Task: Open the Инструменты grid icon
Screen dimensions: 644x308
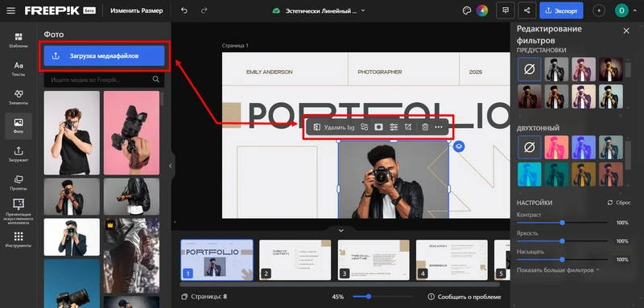Action: [x=18, y=240]
